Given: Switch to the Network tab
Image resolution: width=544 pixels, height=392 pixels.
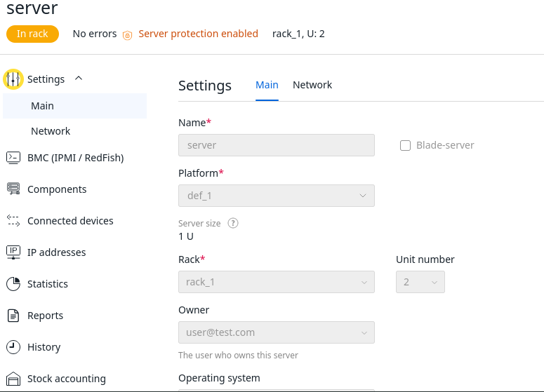Looking at the screenshot, I should click(x=312, y=85).
